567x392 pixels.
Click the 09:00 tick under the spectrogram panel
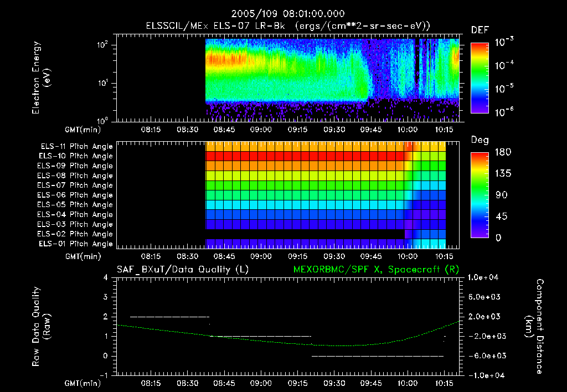[x=261, y=130]
